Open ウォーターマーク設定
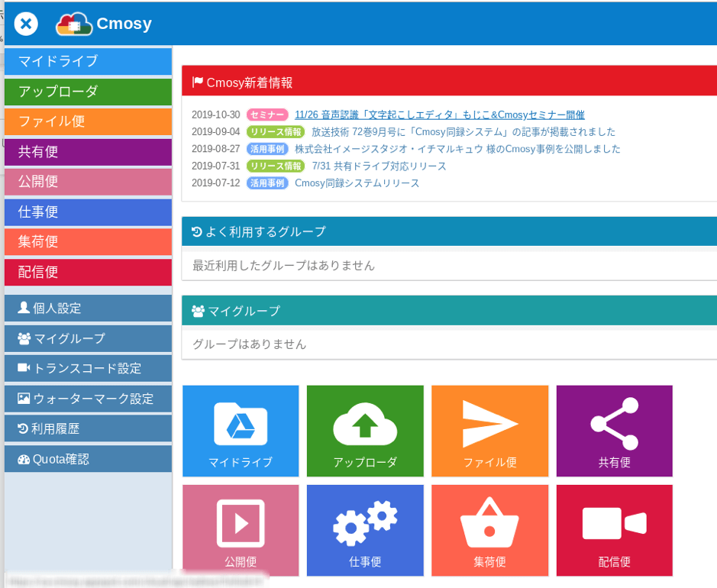 click(x=89, y=399)
